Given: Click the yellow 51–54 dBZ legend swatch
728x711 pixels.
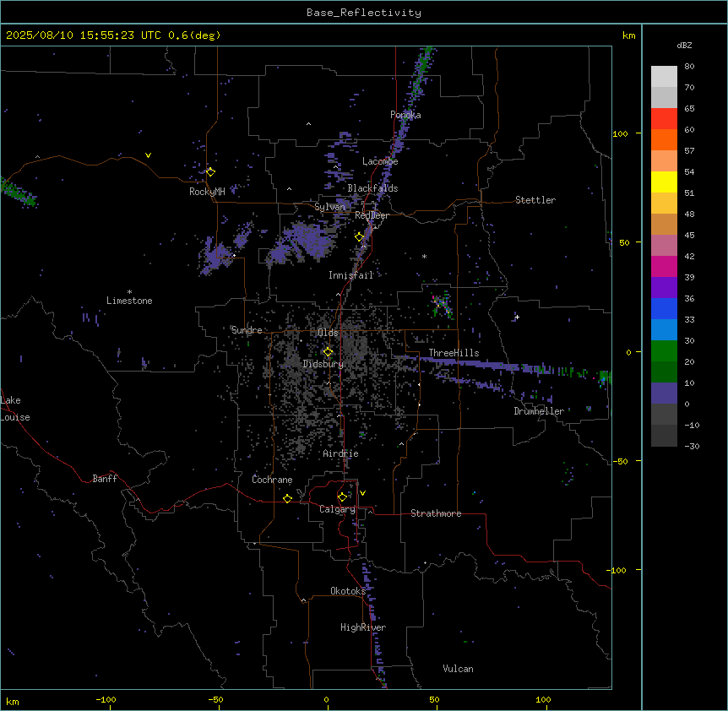Looking at the screenshot, I should [664, 182].
